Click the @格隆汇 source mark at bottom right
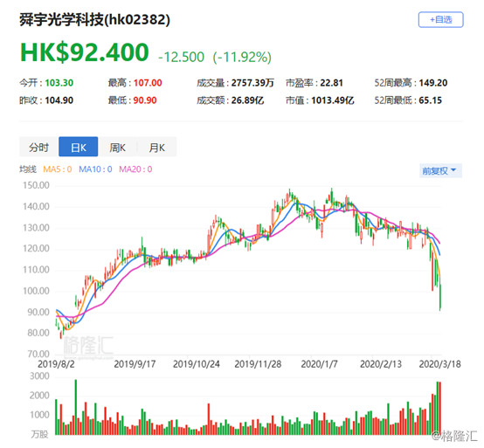The height and width of the screenshot is (448, 484). tap(454, 437)
